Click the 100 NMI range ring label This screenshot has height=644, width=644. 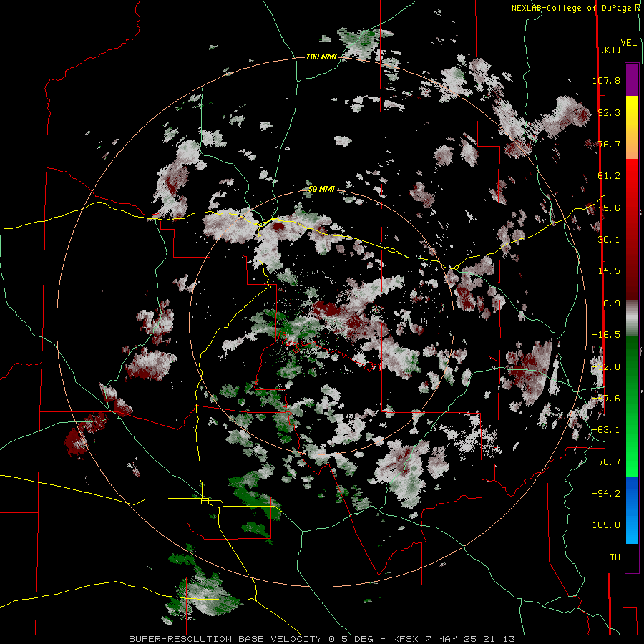tap(321, 57)
